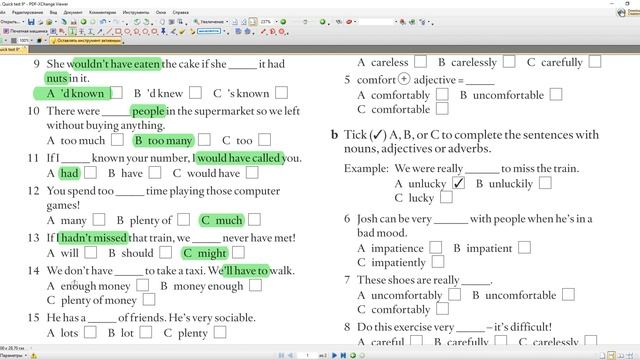This screenshot has width=640, height=360.
Task: Jump to the last page button
Action: (343, 356)
